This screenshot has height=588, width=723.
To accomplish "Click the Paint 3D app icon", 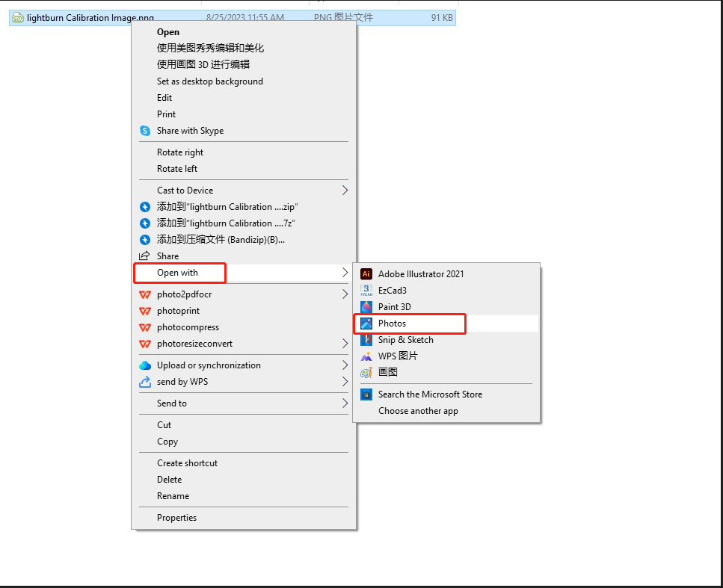I will 366,307.
